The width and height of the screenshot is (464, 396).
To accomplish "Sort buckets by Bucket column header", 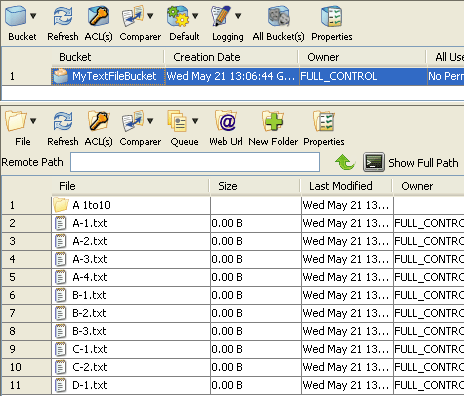I will (108, 57).
